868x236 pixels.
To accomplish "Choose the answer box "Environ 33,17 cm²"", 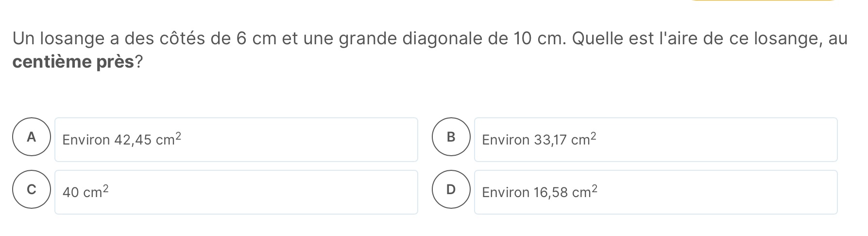I will point(656,140).
